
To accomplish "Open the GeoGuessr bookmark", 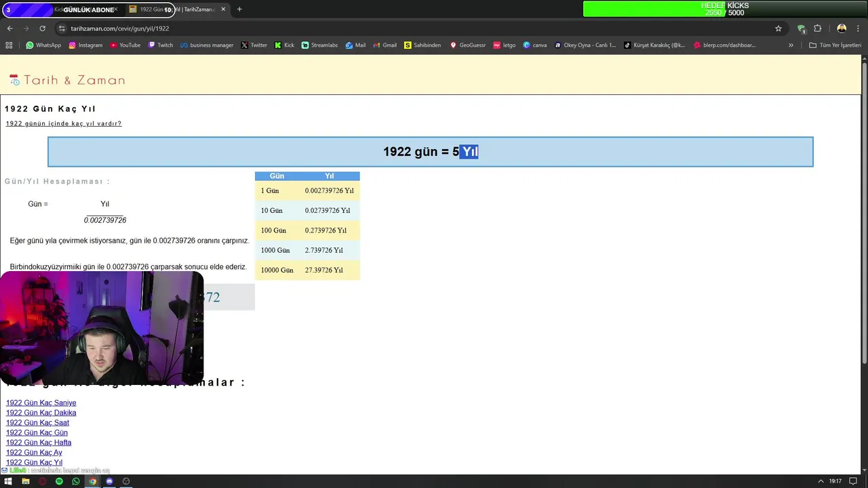I will pyautogui.click(x=468, y=45).
